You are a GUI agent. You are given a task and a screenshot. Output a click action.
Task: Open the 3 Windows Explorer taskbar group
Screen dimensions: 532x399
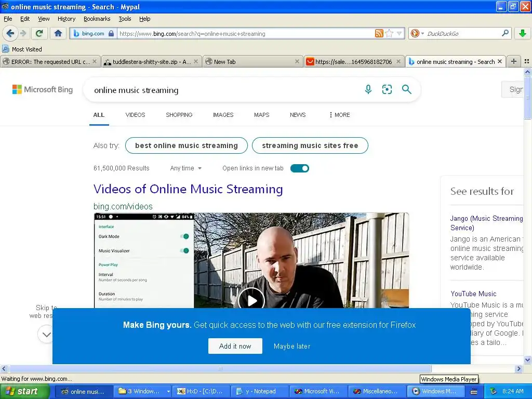[x=142, y=392]
